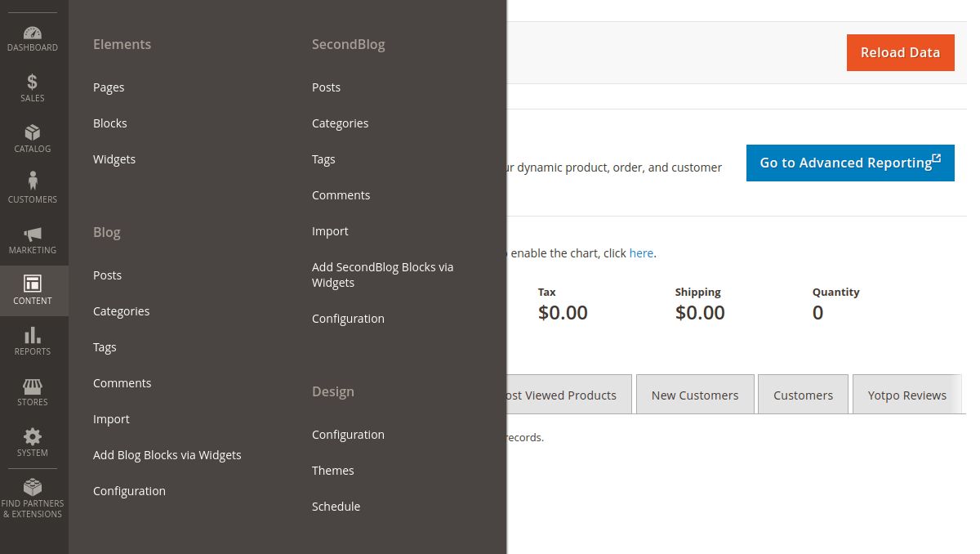Open the Catalog section icon
This screenshot has height=554, width=980.
pos(33,134)
